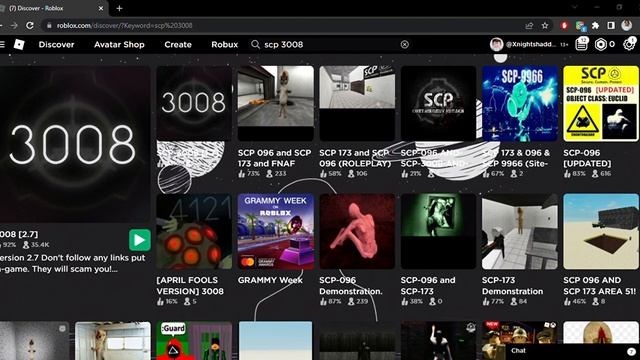Open the red SCP-096 Demonstration thumbnail
This screenshot has height=360, width=640.
(357, 231)
